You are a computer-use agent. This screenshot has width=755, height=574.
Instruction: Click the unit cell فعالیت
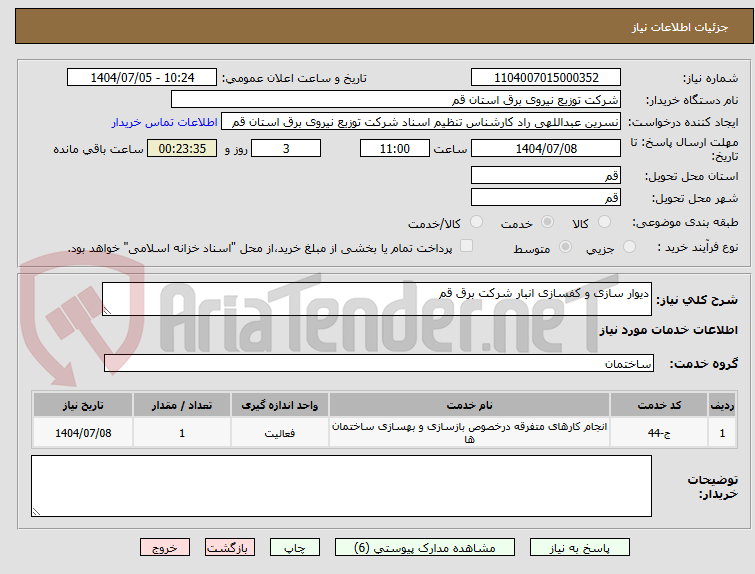tap(280, 433)
